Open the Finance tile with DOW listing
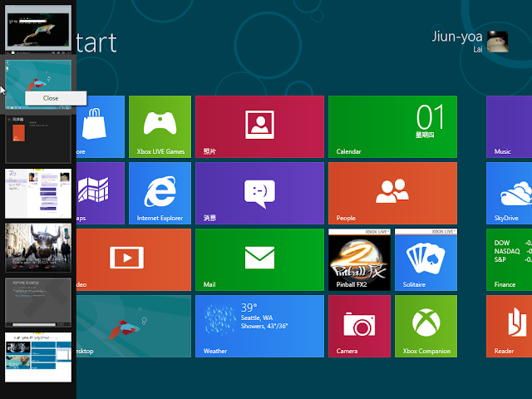The image size is (532, 399). pyautogui.click(x=509, y=259)
